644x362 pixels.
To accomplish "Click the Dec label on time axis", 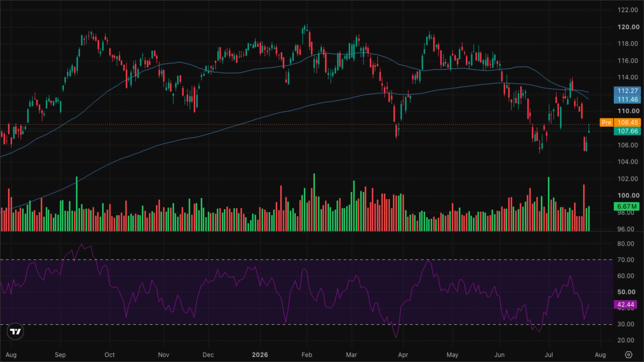I will tap(208, 355).
